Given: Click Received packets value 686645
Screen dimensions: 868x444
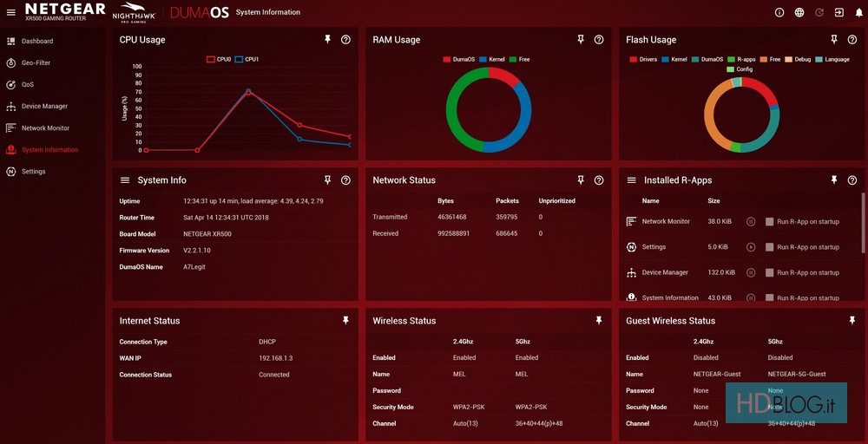Looking at the screenshot, I should 507,234.
